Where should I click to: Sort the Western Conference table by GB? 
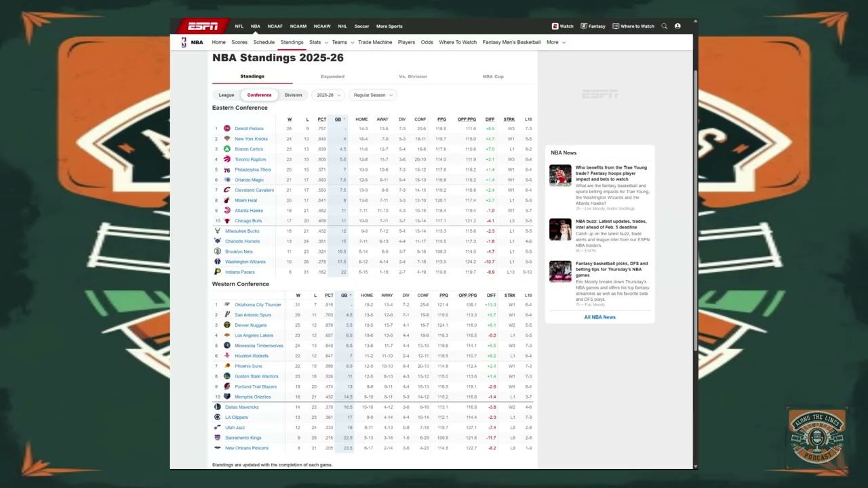click(x=346, y=296)
